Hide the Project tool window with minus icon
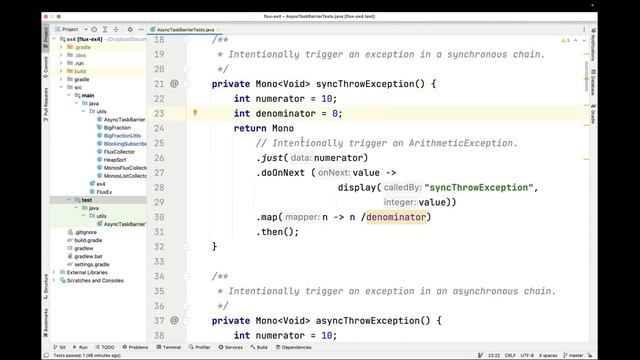This screenshot has height=360, width=640. [x=141, y=29]
